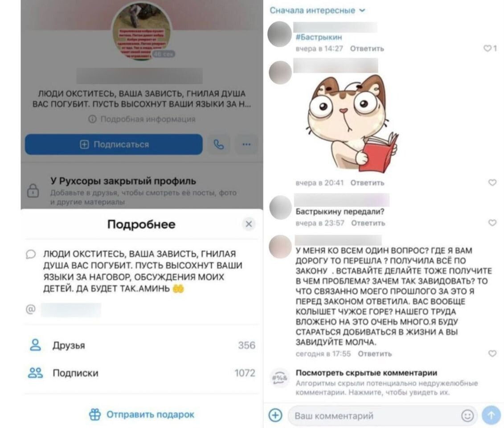Open the Друзья friends list
504x428 pixels.
[142, 345]
